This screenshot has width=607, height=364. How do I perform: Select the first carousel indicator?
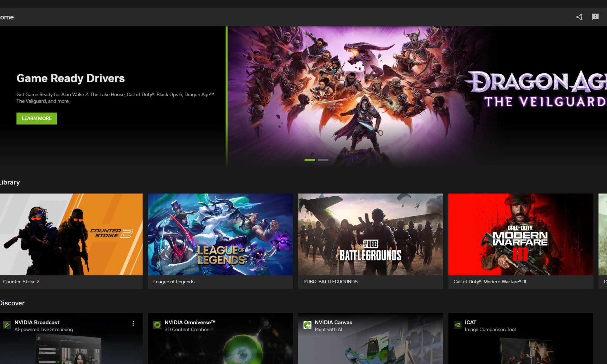click(310, 160)
